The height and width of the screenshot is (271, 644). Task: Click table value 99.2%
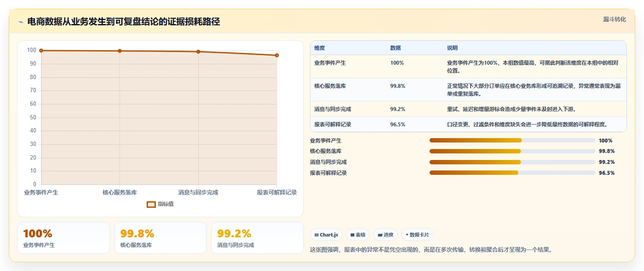[x=398, y=109]
